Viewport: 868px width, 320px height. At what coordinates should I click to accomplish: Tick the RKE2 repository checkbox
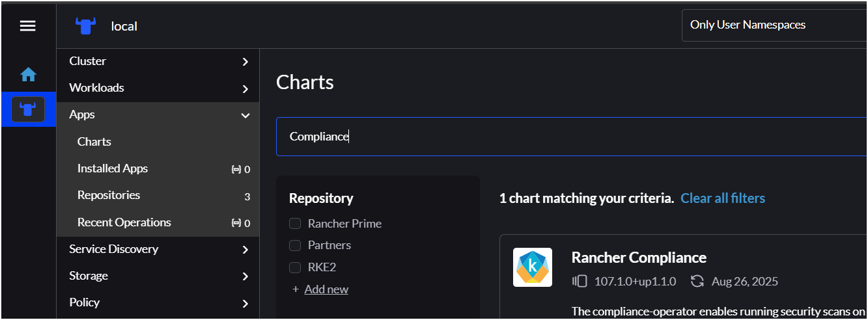pos(295,267)
